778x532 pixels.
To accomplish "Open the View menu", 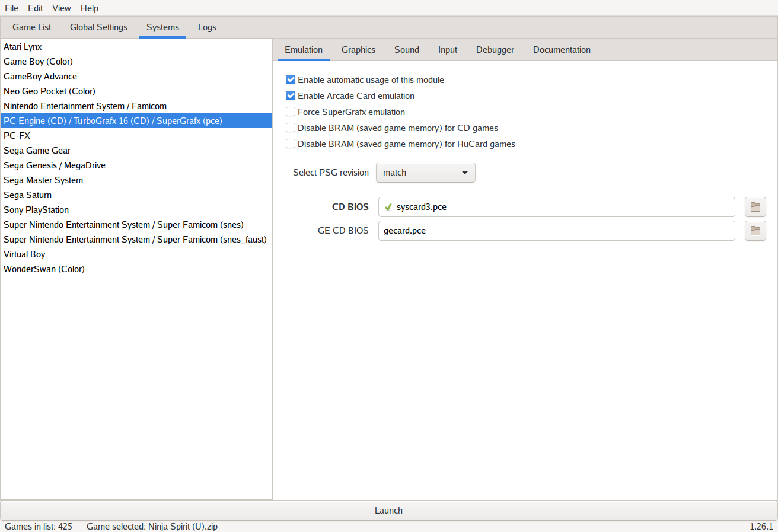I will tap(61, 8).
